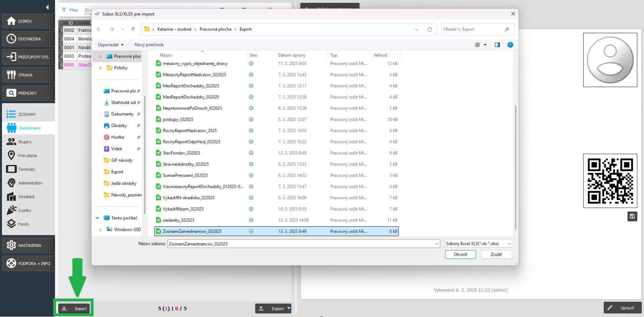Open the Excel file type dropdown
644x317 pixels.
[478, 244]
